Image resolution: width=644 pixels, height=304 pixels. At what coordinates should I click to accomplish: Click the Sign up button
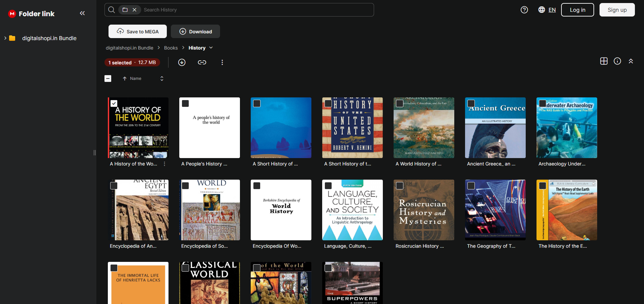tap(617, 10)
